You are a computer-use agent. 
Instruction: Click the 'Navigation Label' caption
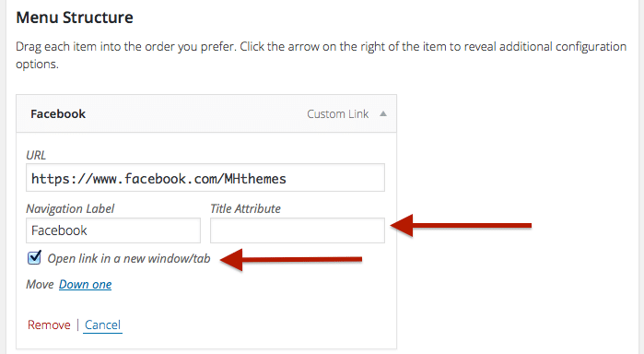(70, 209)
